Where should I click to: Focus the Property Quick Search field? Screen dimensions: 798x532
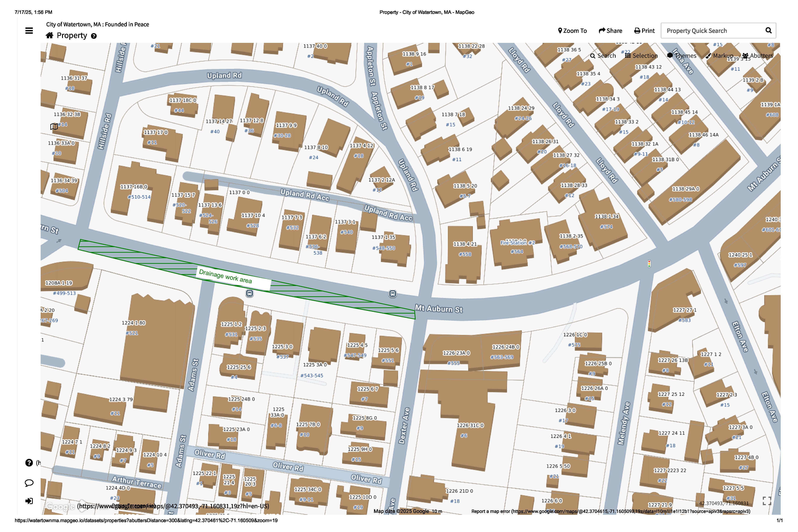click(712, 31)
